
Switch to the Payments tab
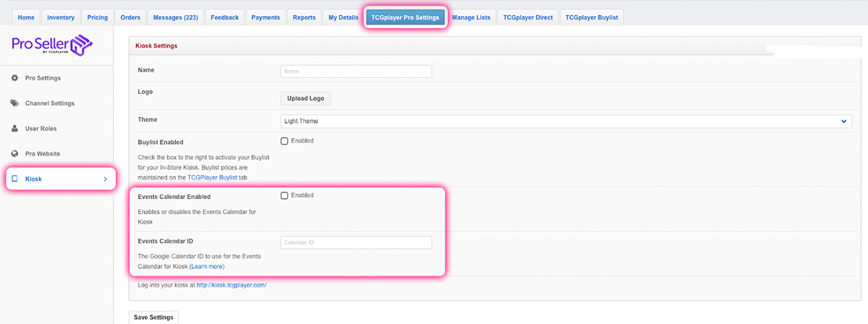[x=265, y=17]
